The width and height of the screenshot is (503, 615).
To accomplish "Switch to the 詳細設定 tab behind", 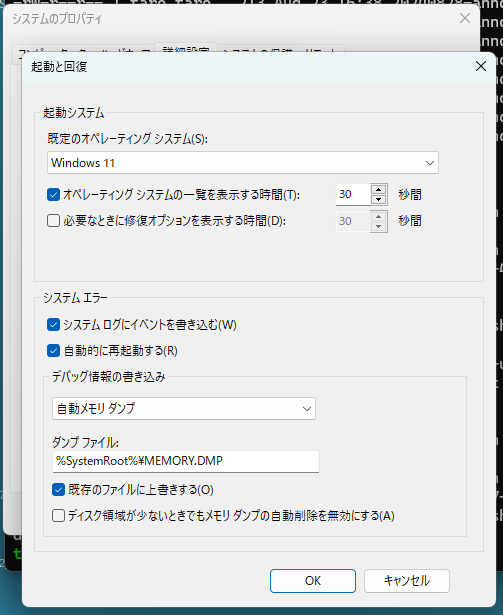I will coord(186,48).
